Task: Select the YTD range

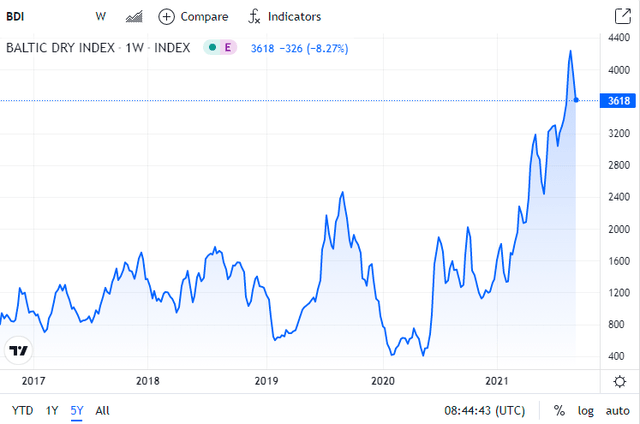Action: click(22, 410)
